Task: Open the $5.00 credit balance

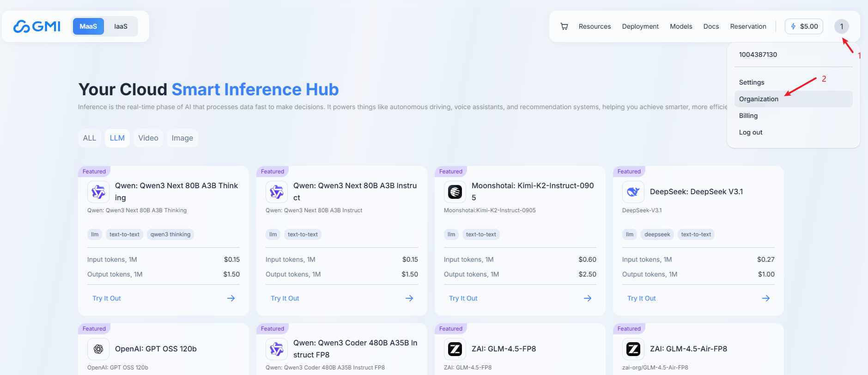Action: [804, 26]
